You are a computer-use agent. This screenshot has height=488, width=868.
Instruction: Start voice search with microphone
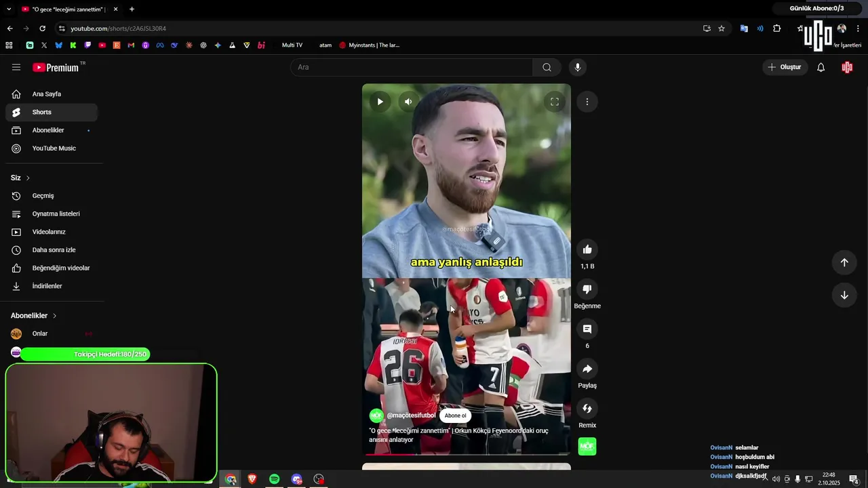click(x=577, y=67)
